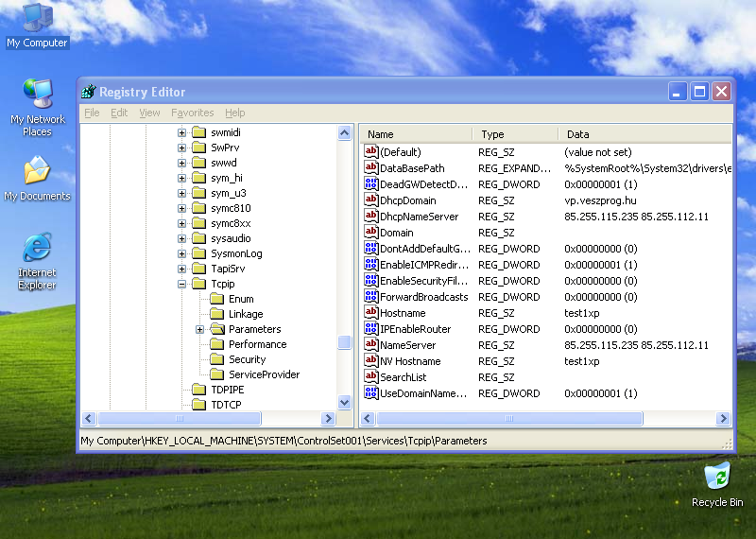Image resolution: width=756 pixels, height=539 pixels.
Task: Click the Security folder icon under Tcpip
Action: pyautogui.click(x=216, y=359)
